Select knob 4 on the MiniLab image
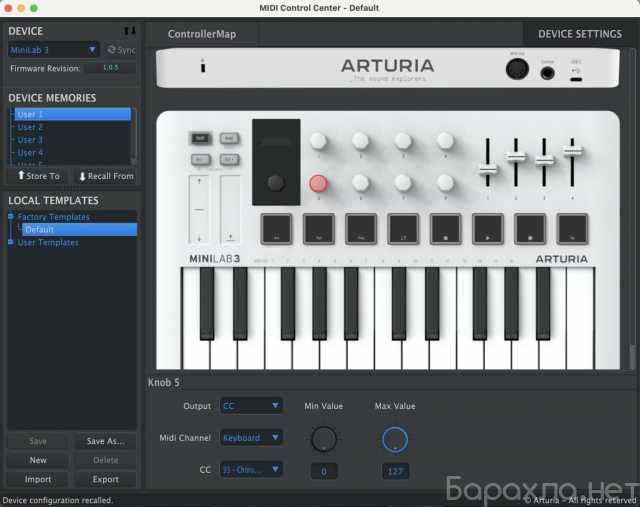This screenshot has width=640, height=507. point(445,141)
